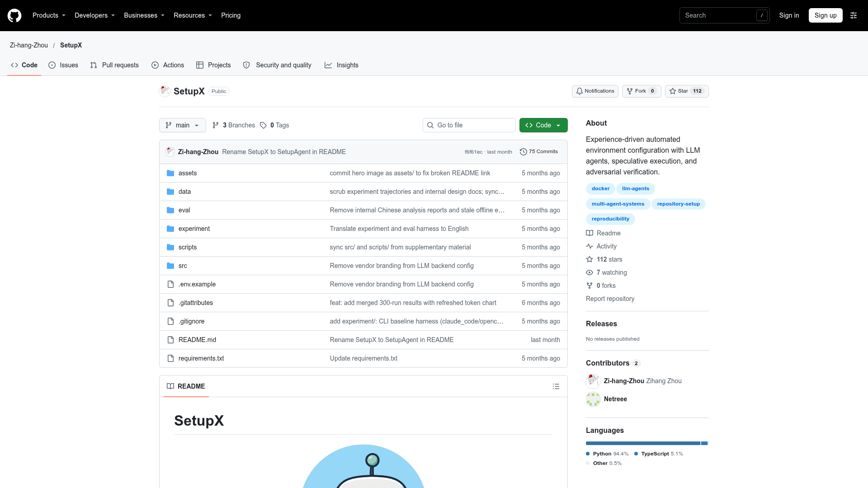Open the 0 Tags link
The height and width of the screenshot is (488, 868).
tap(274, 125)
